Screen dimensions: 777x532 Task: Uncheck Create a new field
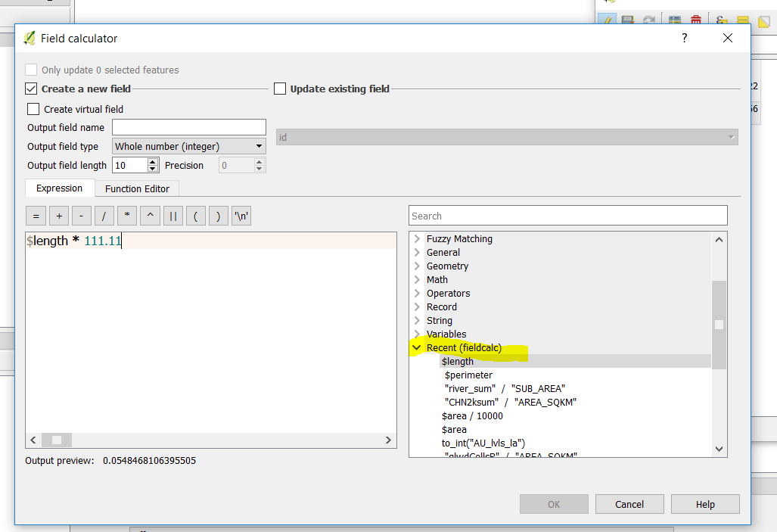tap(31, 88)
